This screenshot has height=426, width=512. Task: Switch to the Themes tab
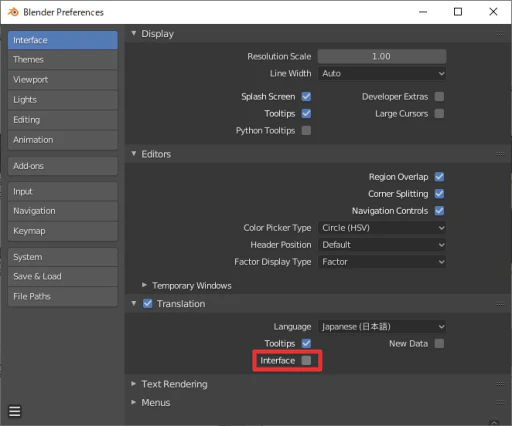[63, 60]
